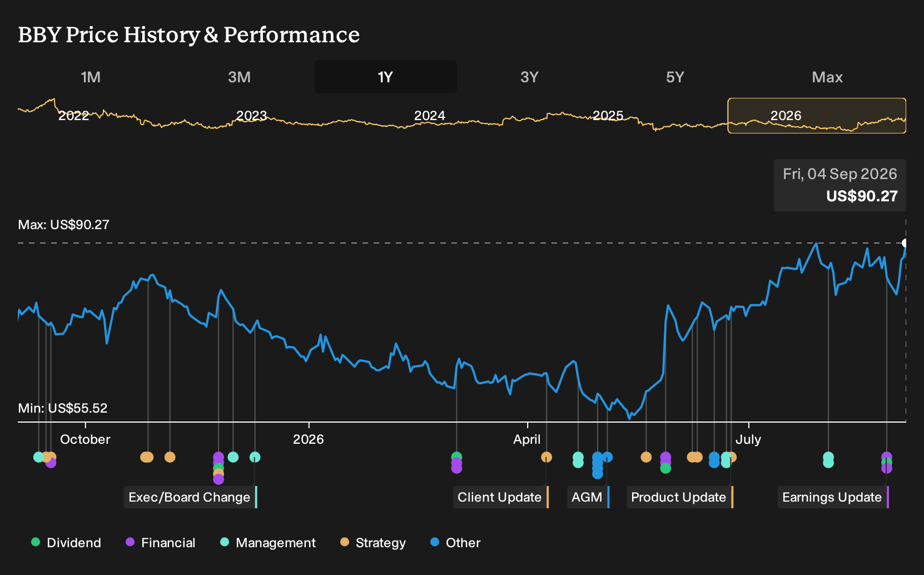Click the highlighted 2026 range selector window
This screenshot has height=575, width=924.
click(x=817, y=116)
